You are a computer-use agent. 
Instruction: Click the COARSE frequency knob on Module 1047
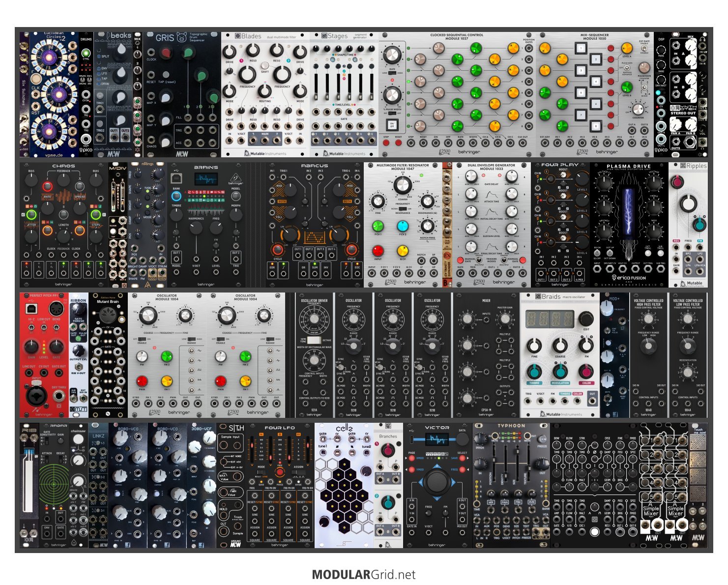point(402,185)
